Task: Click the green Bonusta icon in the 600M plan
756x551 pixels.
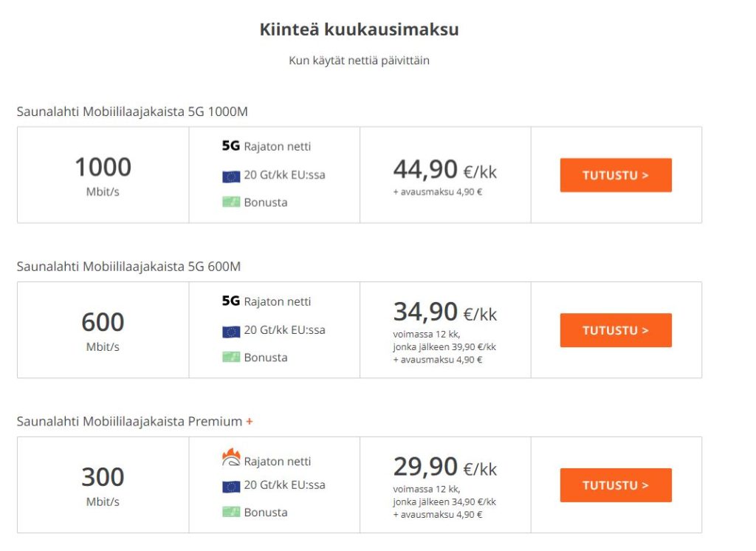Action: point(231,357)
